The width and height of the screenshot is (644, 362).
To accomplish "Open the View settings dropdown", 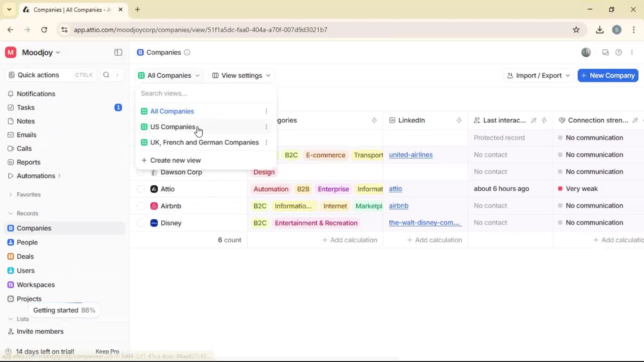I will pos(241,75).
